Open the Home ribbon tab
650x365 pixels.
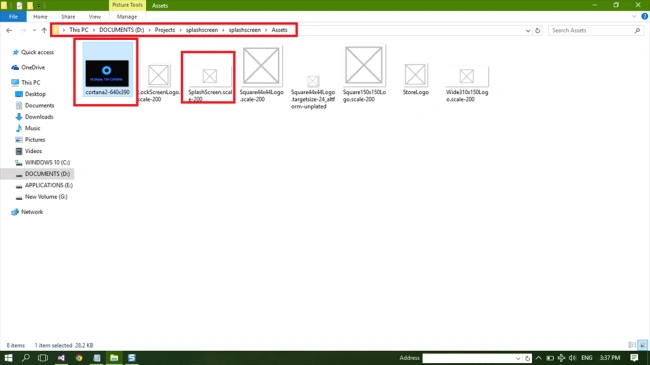coord(40,17)
